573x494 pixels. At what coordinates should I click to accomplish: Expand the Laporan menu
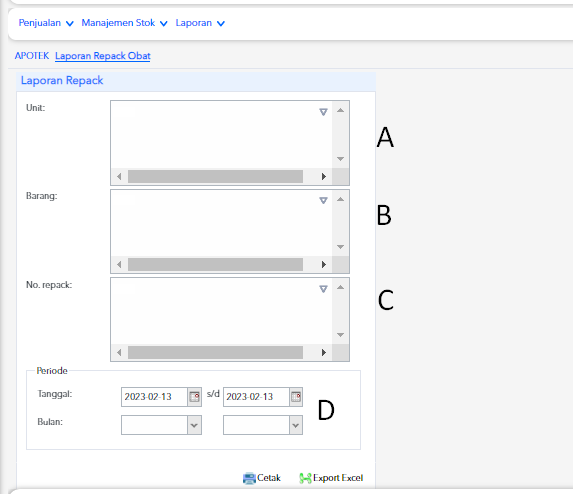click(x=200, y=23)
